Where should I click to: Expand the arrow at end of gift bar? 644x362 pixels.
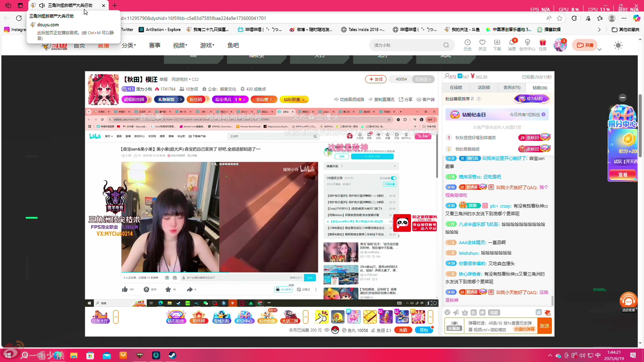pos(430,317)
